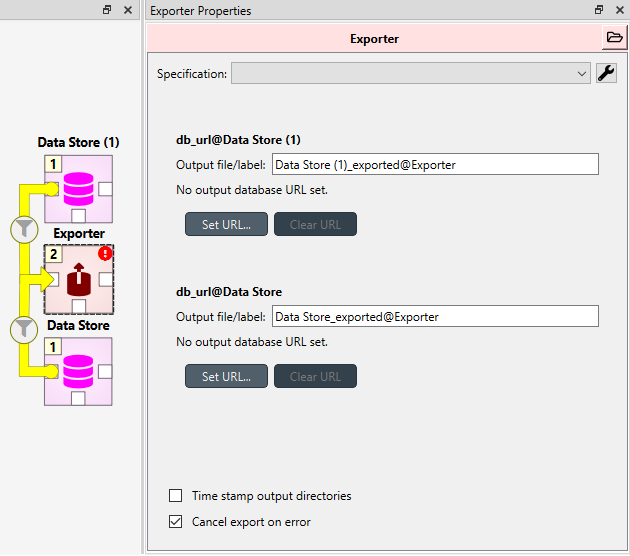630x556 pixels.
Task: Select the bottom Data Store database icon
Action: tap(78, 371)
